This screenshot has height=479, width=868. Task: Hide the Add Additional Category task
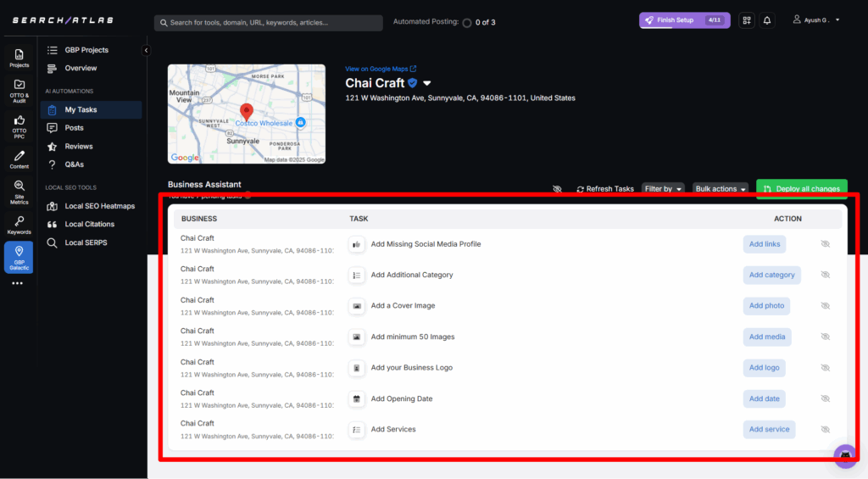click(825, 276)
